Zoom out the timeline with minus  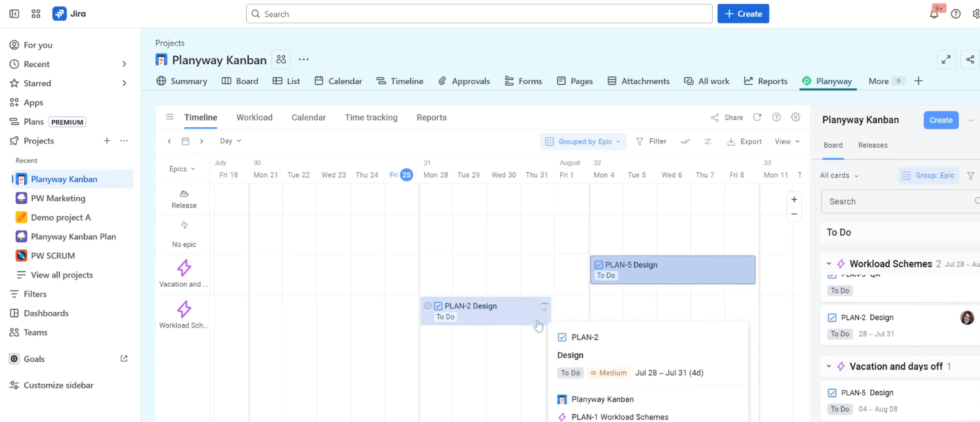pos(794,214)
